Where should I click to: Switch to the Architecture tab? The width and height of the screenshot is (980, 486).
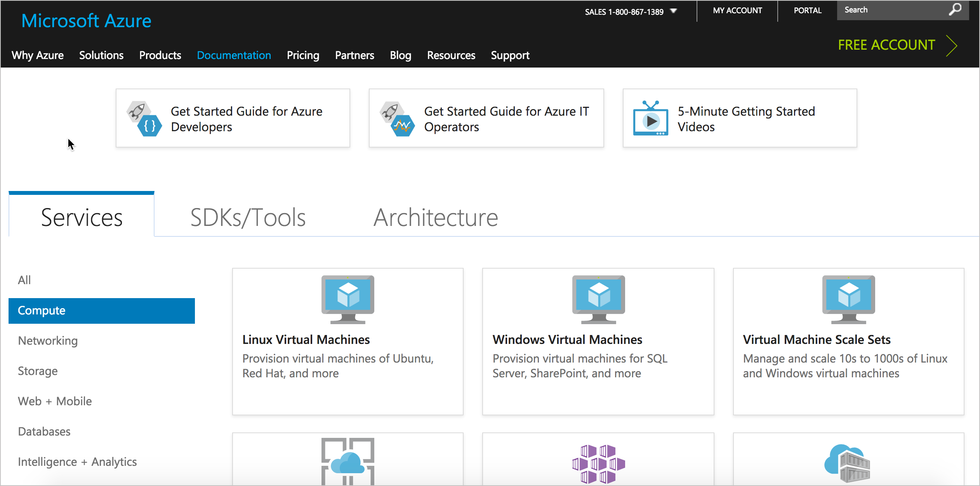click(436, 217)
